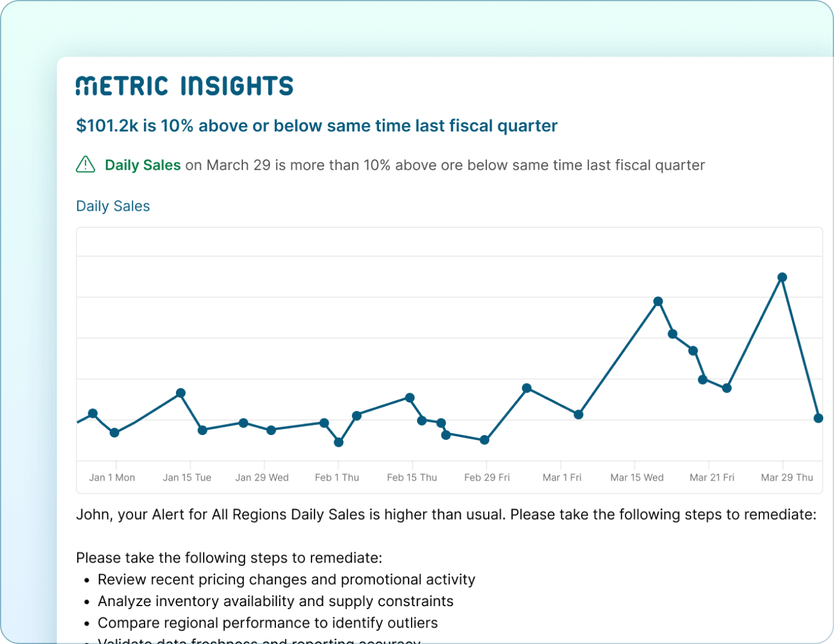Select the Jan 29 Wed axis label
The width and height of the screenshot is (834, 644).
262,478
